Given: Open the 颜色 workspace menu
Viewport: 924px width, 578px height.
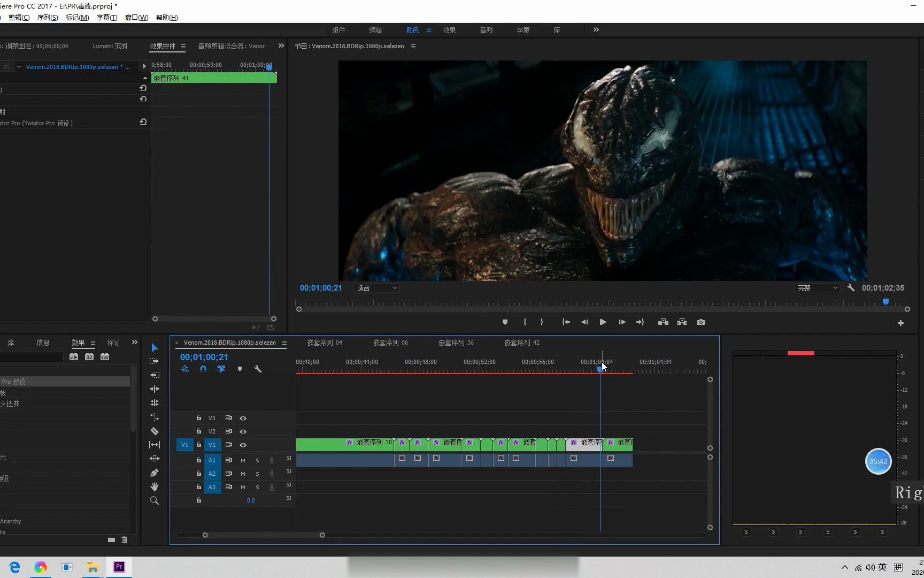Looking at the screenshot, I should 428,30.
